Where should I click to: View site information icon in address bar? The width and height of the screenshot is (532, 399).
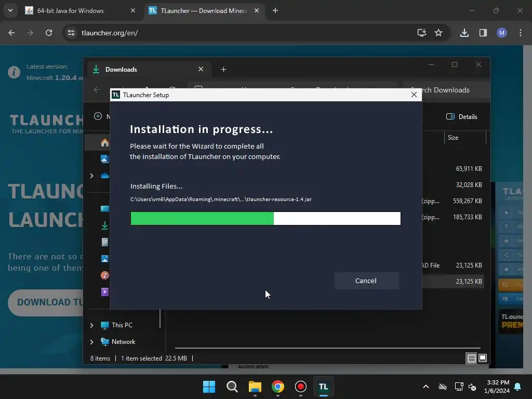point(71,33)
